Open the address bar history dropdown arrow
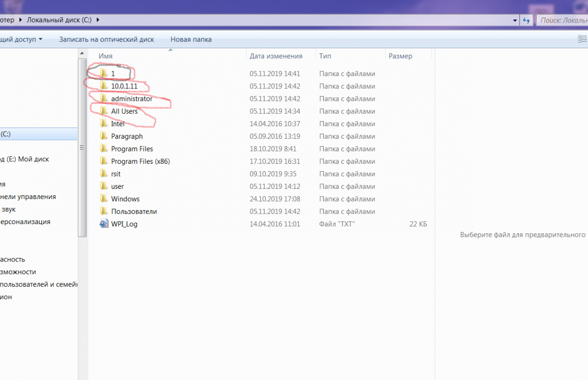588x380 pixels. click(x=514, y=20)
